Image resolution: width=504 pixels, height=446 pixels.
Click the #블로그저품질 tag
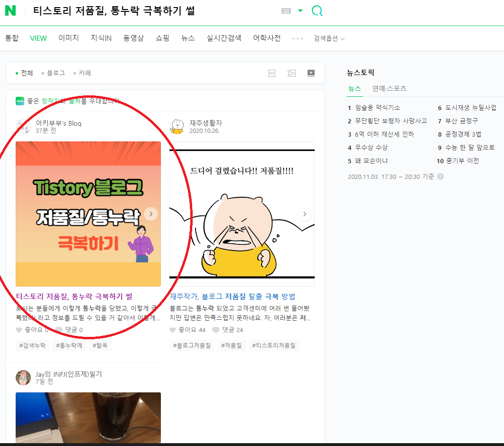[192, 345]
